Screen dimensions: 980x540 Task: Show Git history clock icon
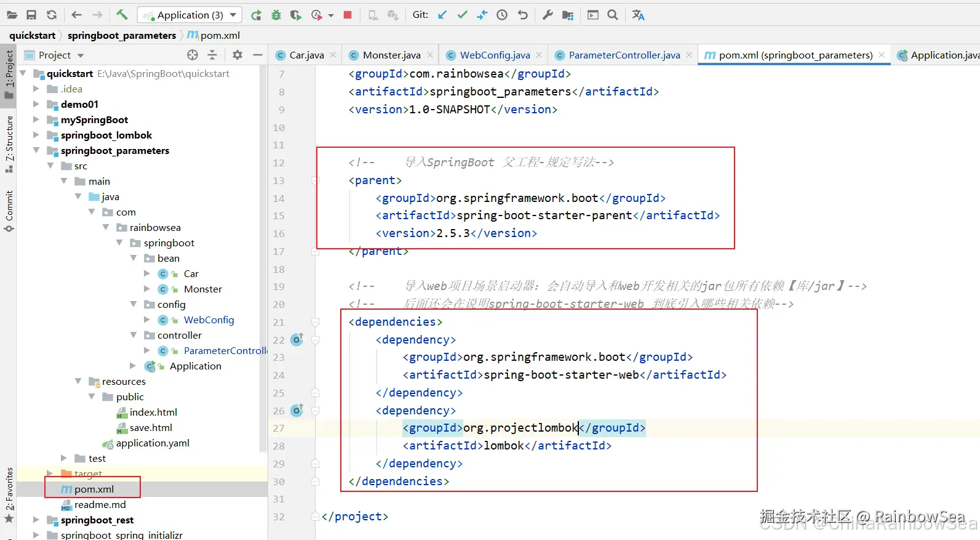click(x=502, y=15)
